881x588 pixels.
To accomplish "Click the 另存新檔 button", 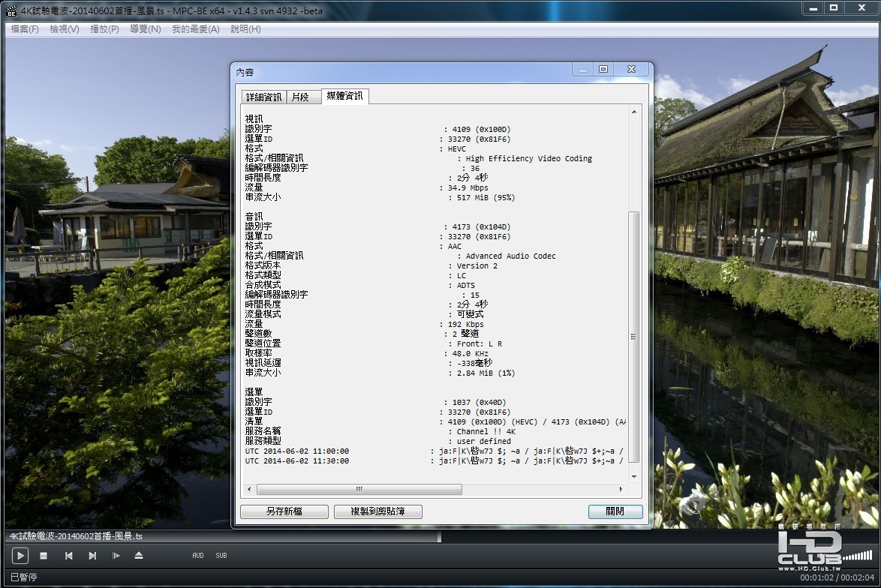I will (284, 511).
